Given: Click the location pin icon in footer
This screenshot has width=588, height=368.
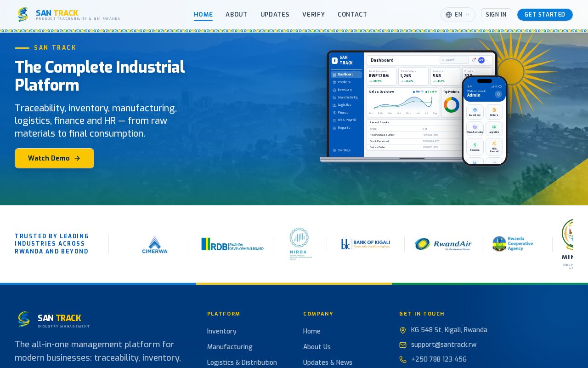Looking at the screenshot, I should pos(403,330).
